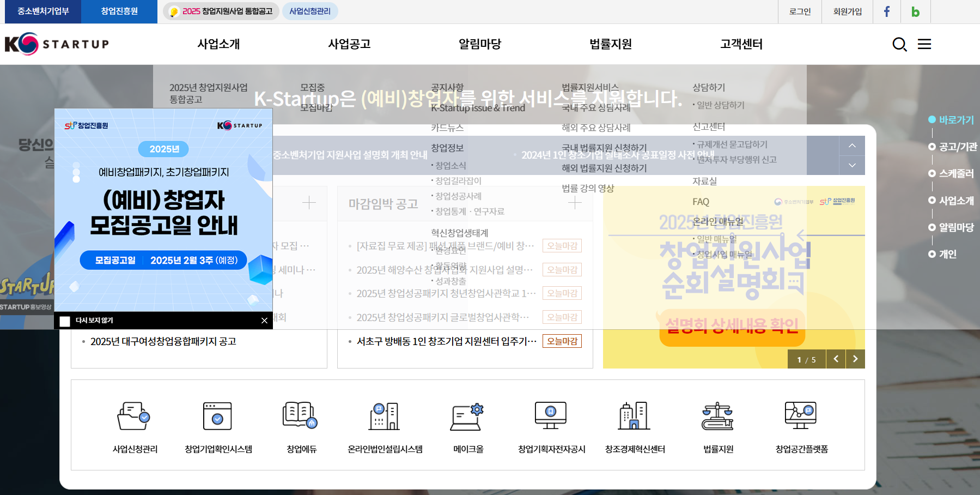
Task: Select FAQ submenu item
Action: pyautogui.click(x=701, y=202)
